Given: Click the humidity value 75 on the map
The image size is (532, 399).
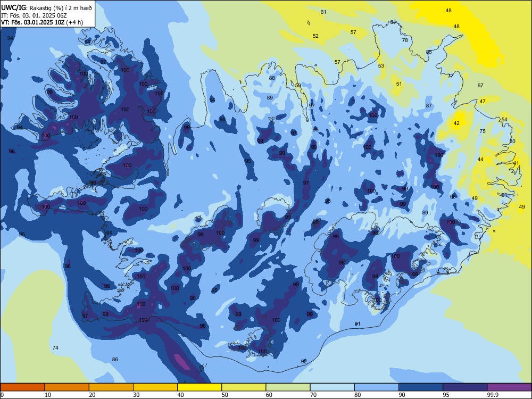Looking at the screenshot, I should click(x=483, y=131).
